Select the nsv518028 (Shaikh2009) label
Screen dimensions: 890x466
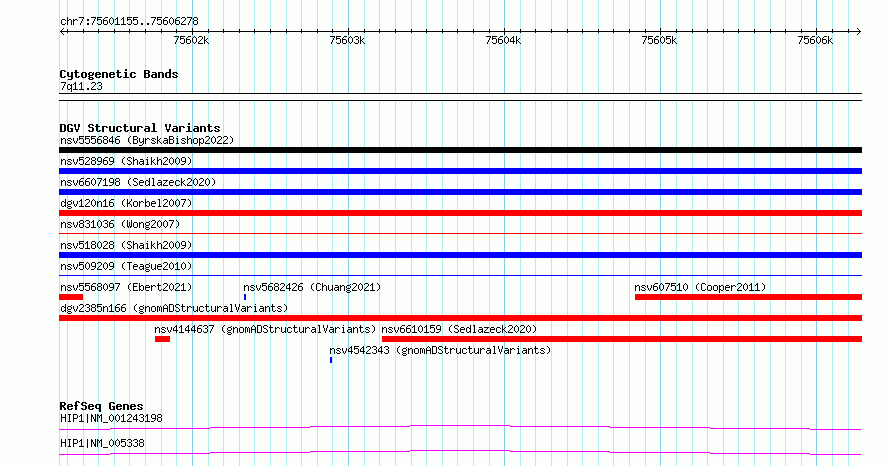tap(126, 245)
